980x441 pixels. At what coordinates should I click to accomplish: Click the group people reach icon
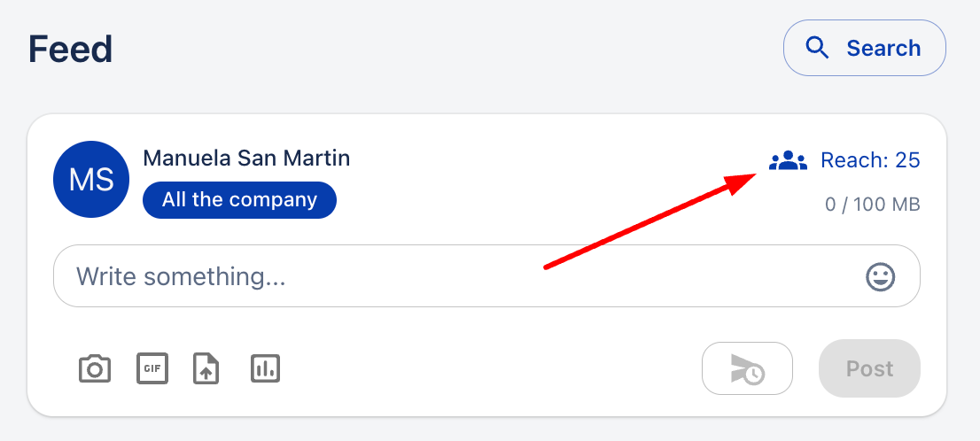tap(788, 160)
